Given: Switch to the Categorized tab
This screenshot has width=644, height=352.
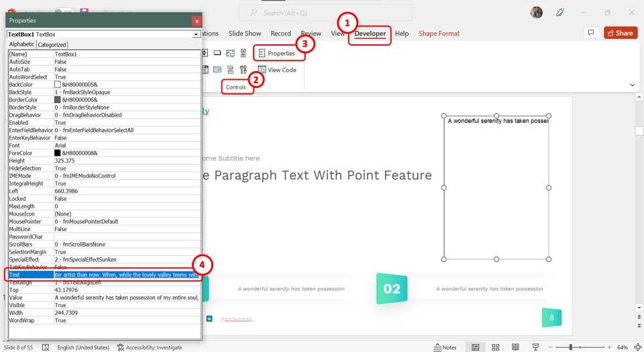Looking at the screenshot, I should pyautogui.click(x=52, y=44).
